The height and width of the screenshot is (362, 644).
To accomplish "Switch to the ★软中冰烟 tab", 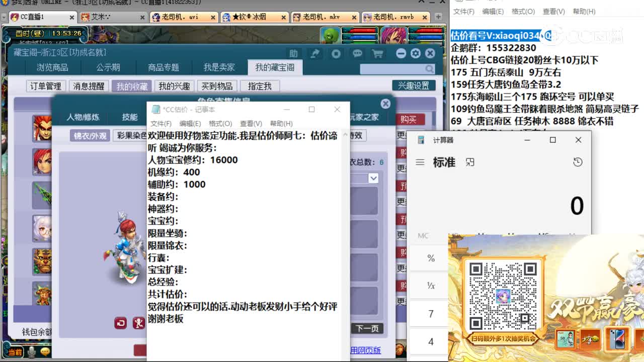I will 255,17.
